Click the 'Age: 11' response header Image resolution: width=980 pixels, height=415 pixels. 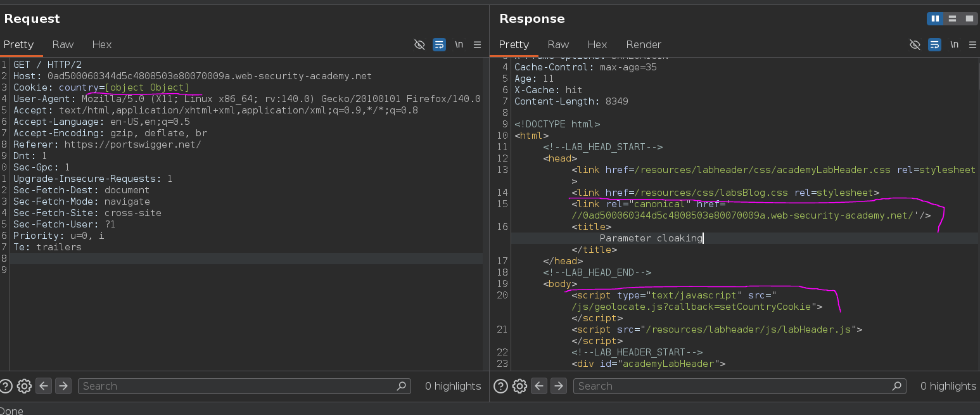click(x=534, y=79)
